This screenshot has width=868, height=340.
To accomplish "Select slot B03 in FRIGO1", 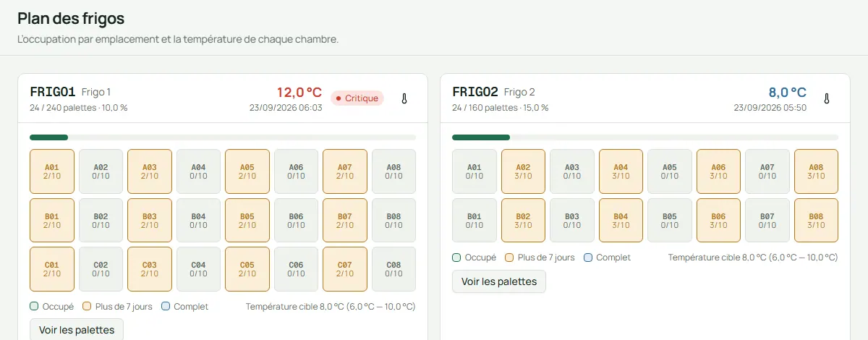I will (x=150, y=221).
